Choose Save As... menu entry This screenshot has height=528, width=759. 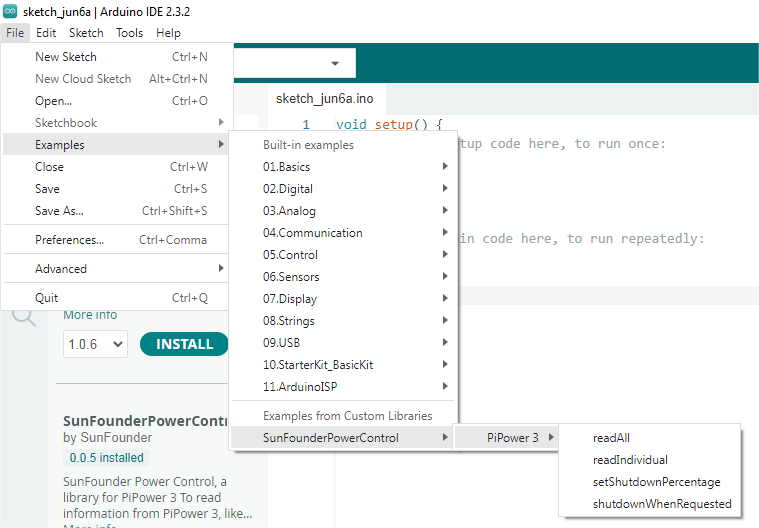click(x=116, y=211)
